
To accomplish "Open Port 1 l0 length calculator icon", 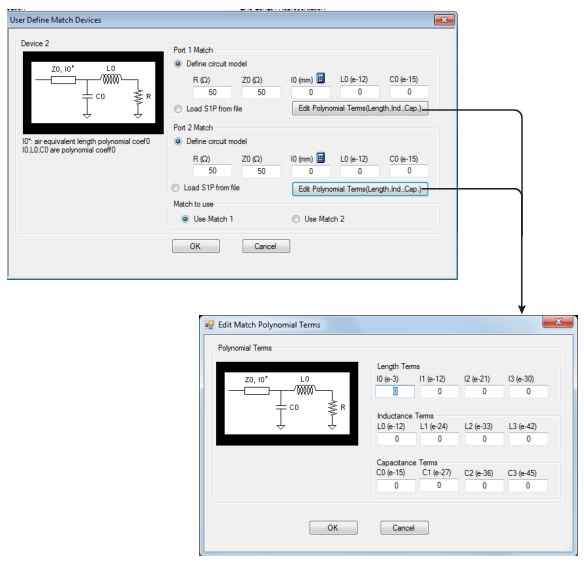I will point(320,78).
